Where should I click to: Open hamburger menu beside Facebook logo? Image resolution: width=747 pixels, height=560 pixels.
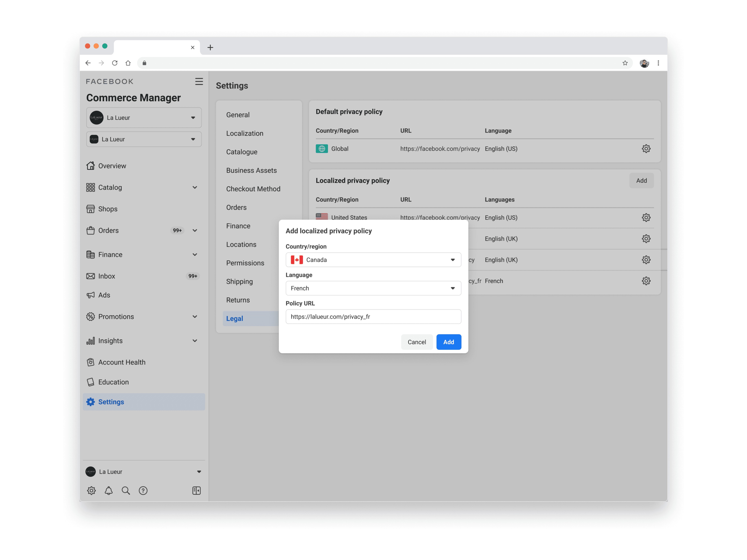(199, 81)
